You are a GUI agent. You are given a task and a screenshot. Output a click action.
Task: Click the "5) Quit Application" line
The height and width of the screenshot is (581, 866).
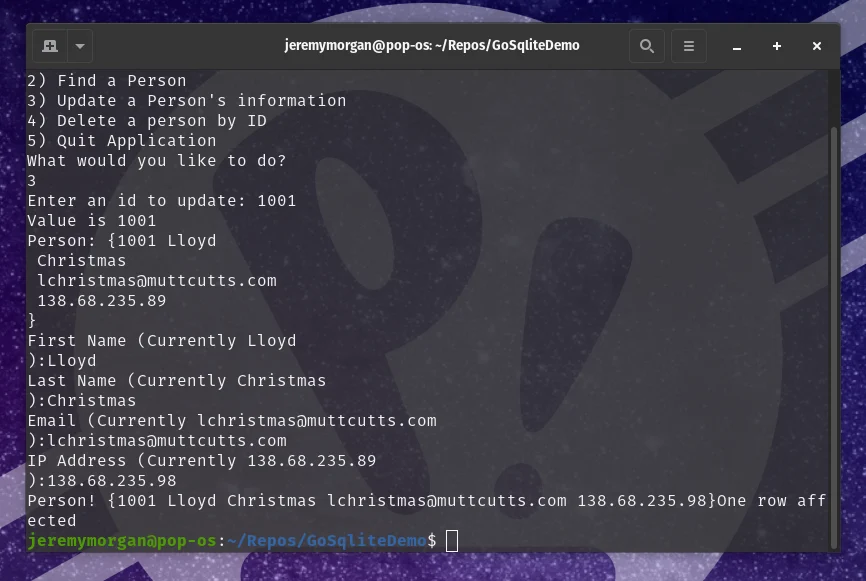[x=122, y=141]
